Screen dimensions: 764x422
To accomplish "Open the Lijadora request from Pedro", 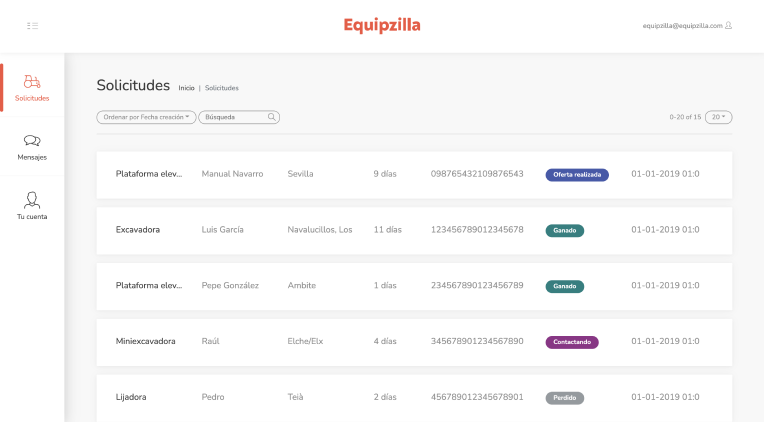I will click(x=131, y=398).
